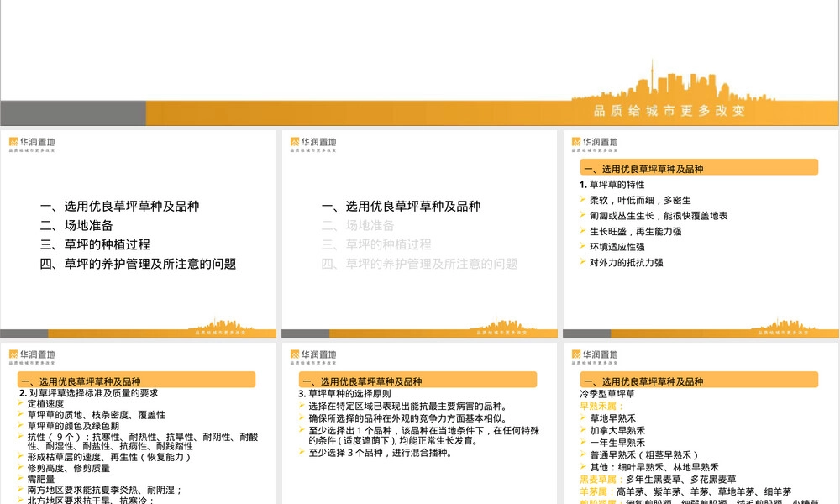840x504 pixels.
Task: Click the black heading 三、草坪的种植过程
Action: tap(95, 244)
